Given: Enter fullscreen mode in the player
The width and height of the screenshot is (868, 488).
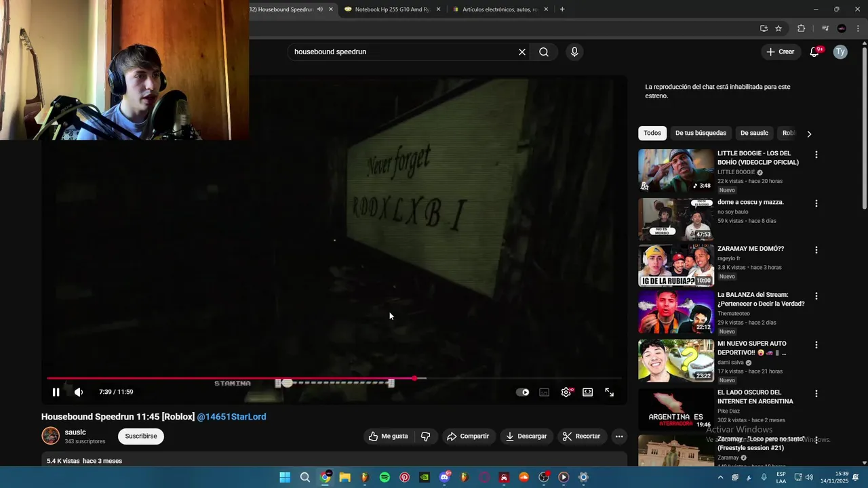Looking at the screenshot, I should pos(610,392).
